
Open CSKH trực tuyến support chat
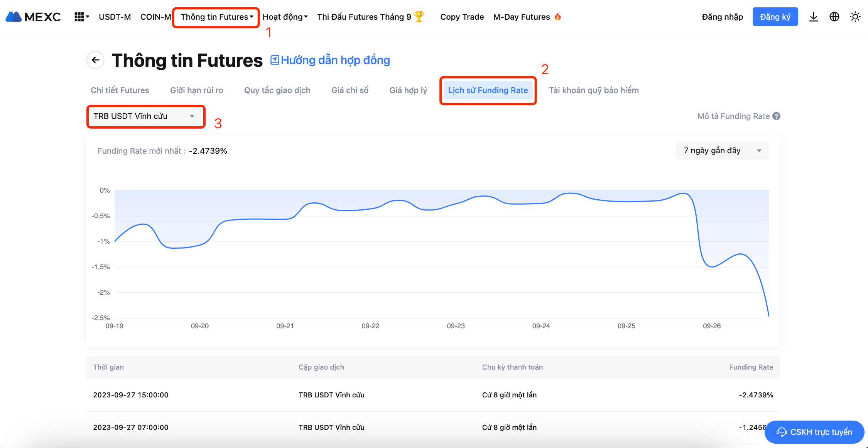tap(814, 432)
